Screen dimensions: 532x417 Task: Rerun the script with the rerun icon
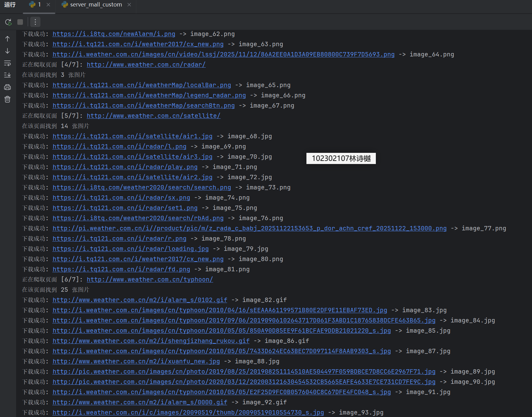point(8,22)
